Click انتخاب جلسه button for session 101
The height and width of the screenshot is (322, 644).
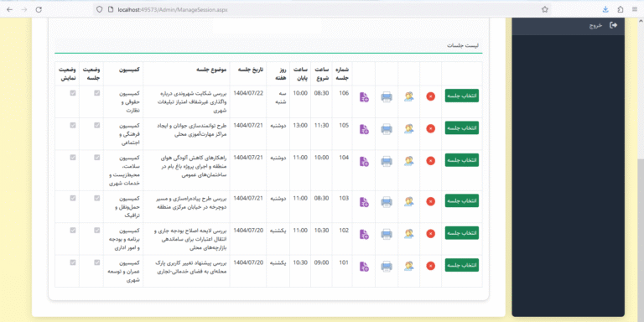pos(462,265)
